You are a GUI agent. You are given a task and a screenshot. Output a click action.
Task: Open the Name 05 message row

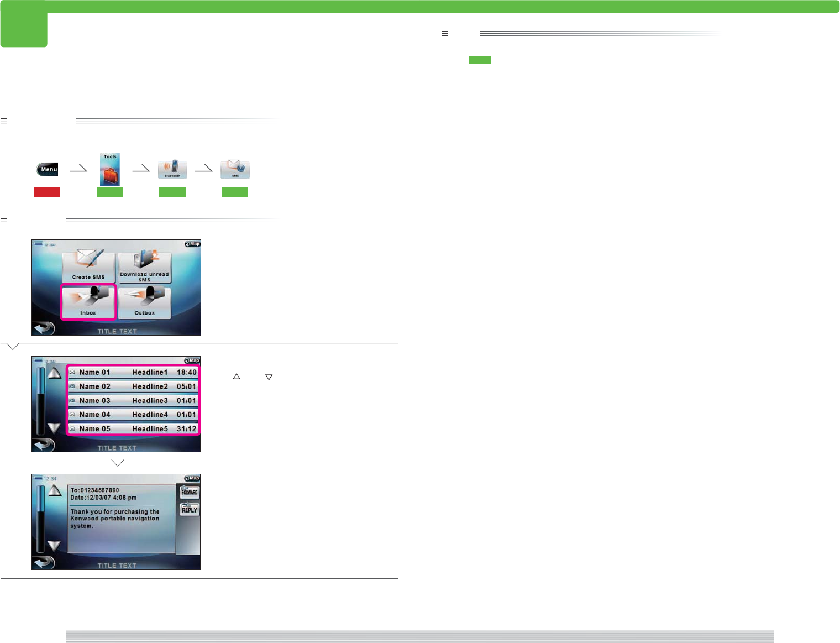[133, 428]
